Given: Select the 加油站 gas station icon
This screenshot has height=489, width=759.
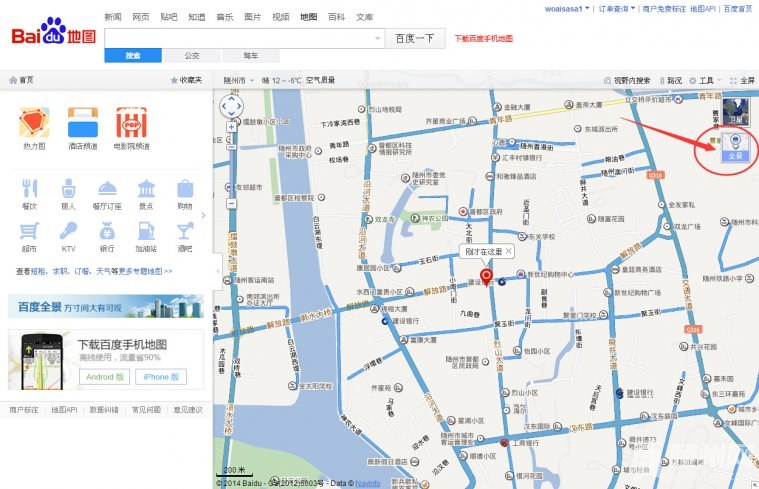Looking at the screenshot, I should click(146, 231).
